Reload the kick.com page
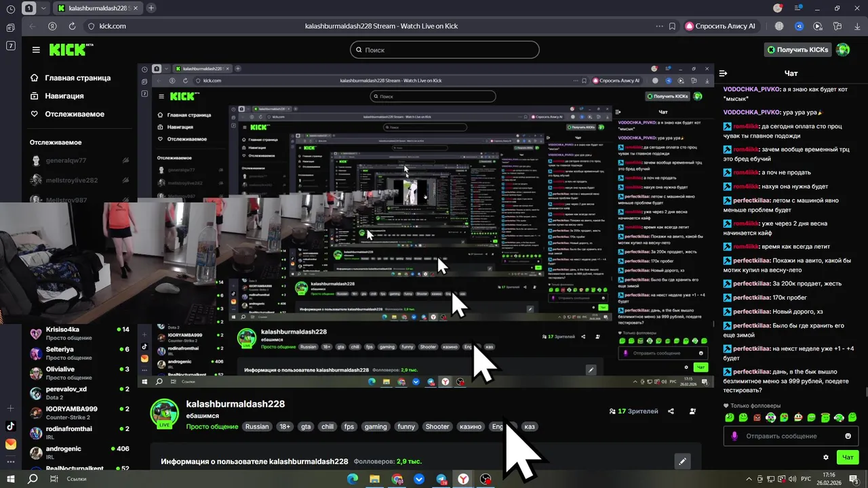Screen dimensions: 868x488 click(73, 26)
